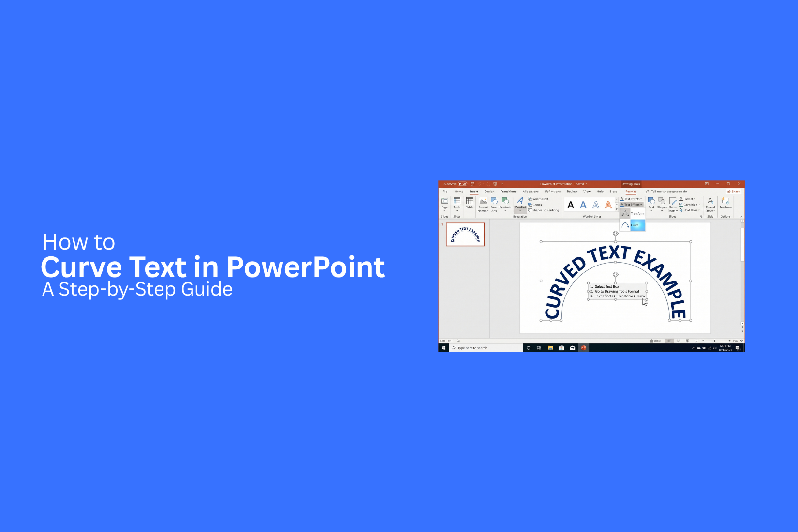Click the Redo icon in title bar

488,184
